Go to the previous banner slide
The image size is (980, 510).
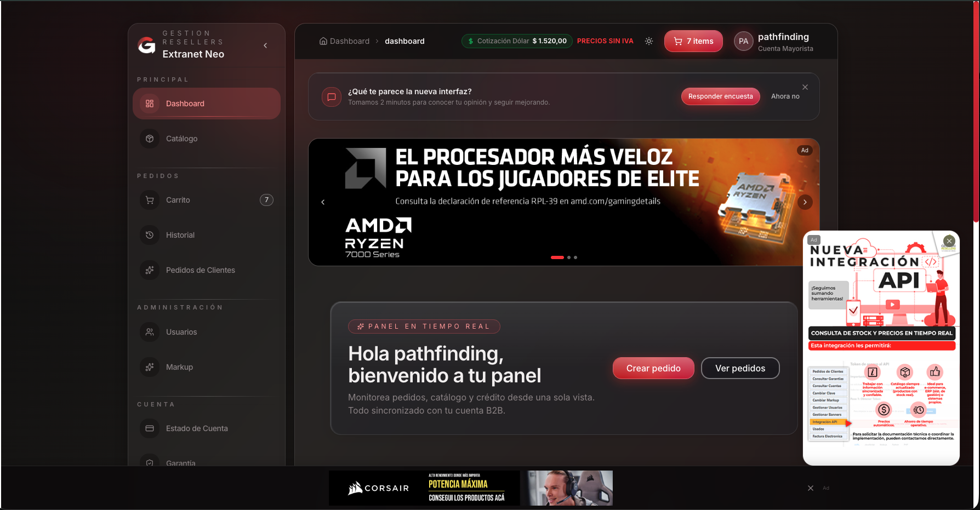point(323,202)
